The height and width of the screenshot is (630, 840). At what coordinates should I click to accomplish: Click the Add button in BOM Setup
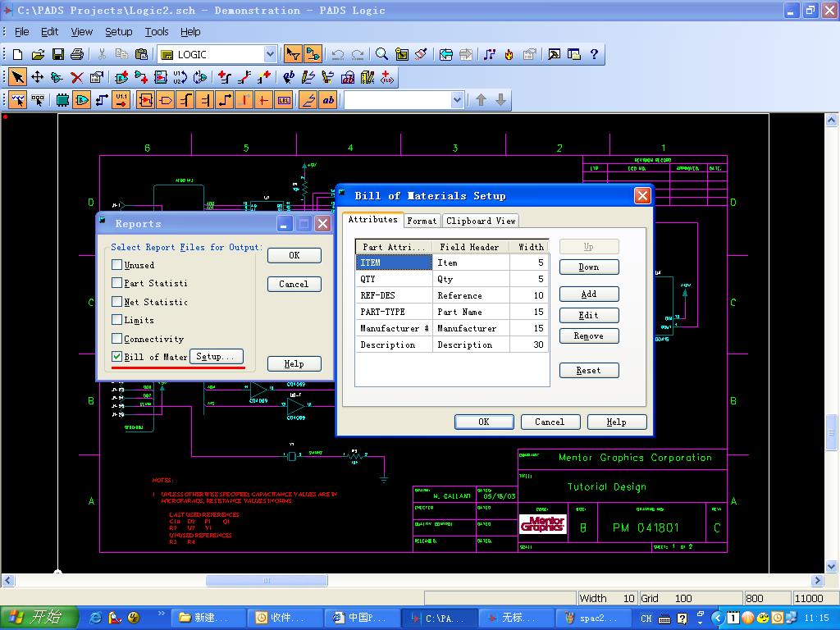point(588,294)
